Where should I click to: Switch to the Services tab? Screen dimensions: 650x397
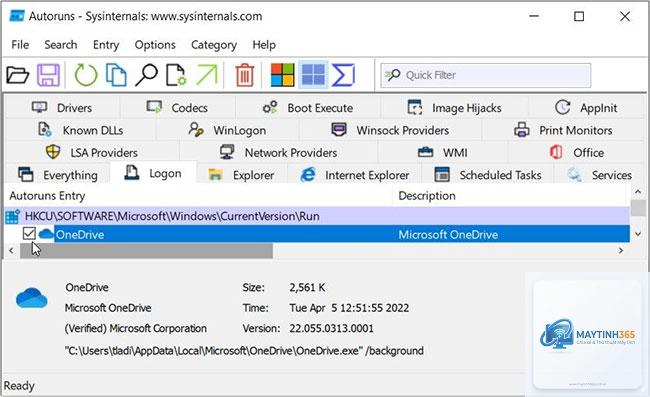click(599, 175)
